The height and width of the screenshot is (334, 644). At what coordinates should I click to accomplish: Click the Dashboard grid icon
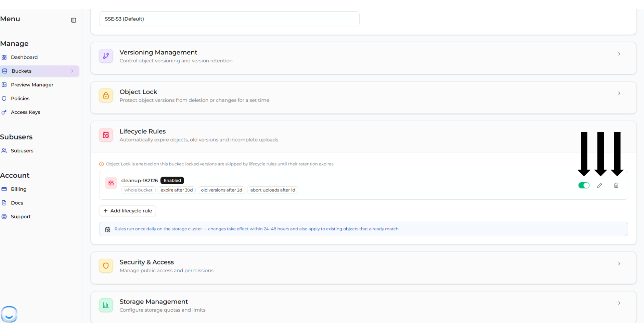pyautogui.click(x=4, y=57)
